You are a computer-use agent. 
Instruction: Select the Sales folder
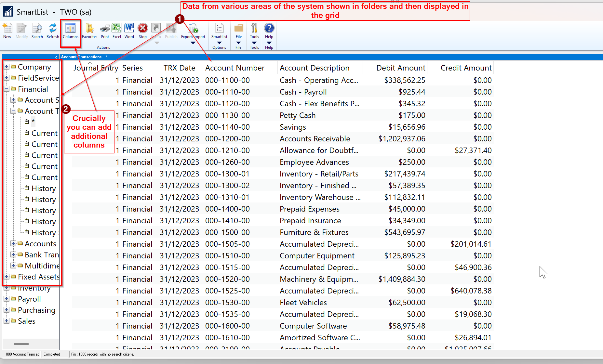[x=27, y=321]
